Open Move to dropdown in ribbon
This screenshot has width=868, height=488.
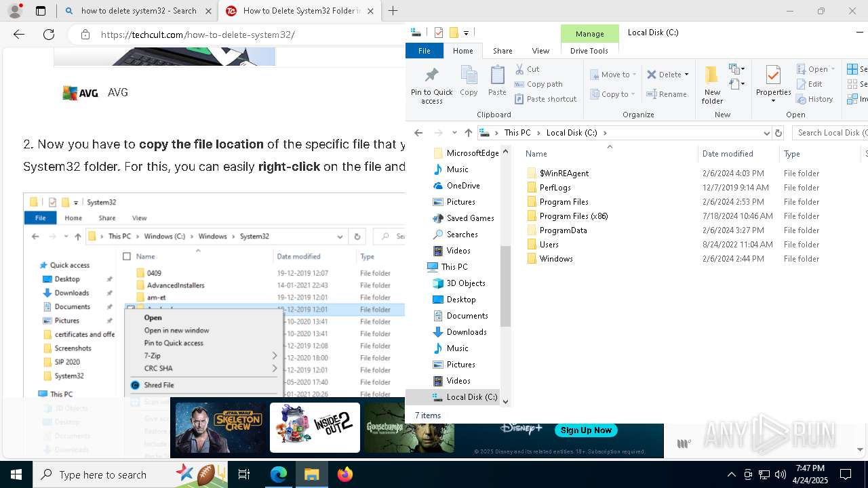[x=612, y=75]
